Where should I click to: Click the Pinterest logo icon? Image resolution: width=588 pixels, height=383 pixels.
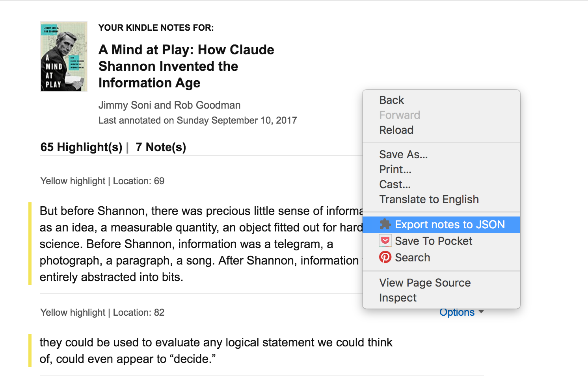(385, 257)
